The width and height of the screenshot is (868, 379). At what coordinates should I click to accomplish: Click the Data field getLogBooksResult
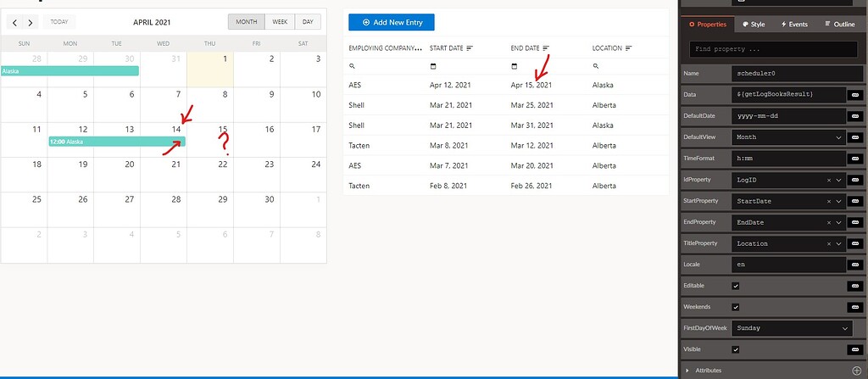pos(789,95)
